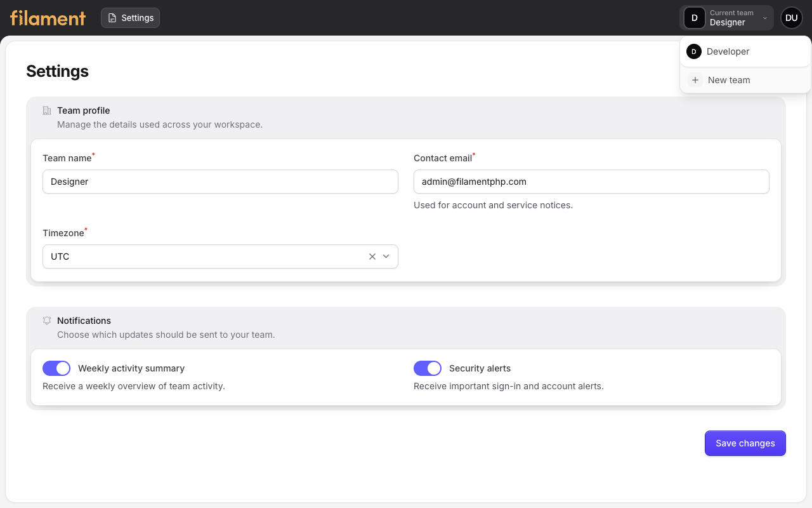Click the Weekly activity summary label
Image resolution: width=812 pixels, height=508 pixels.
coord(131,368)
